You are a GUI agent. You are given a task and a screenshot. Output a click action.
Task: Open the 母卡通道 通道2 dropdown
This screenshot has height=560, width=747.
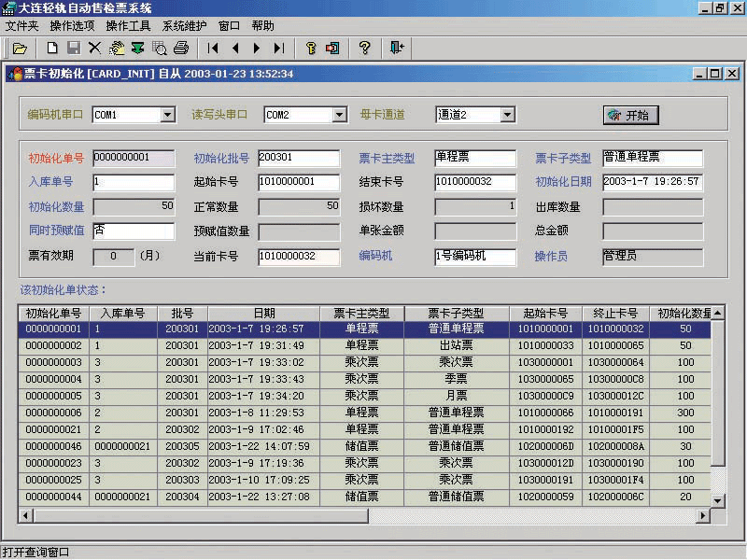pyautogui.click(x=507, y=115)
